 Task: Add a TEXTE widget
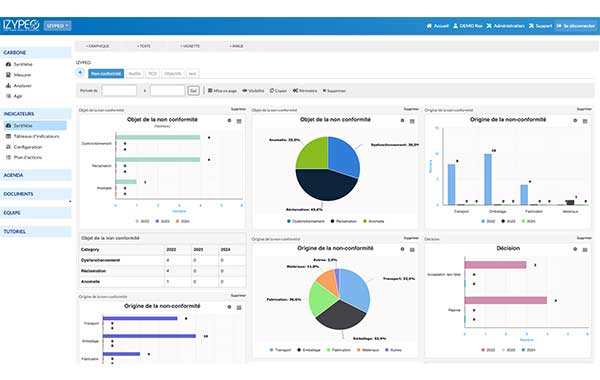point(144,46)
